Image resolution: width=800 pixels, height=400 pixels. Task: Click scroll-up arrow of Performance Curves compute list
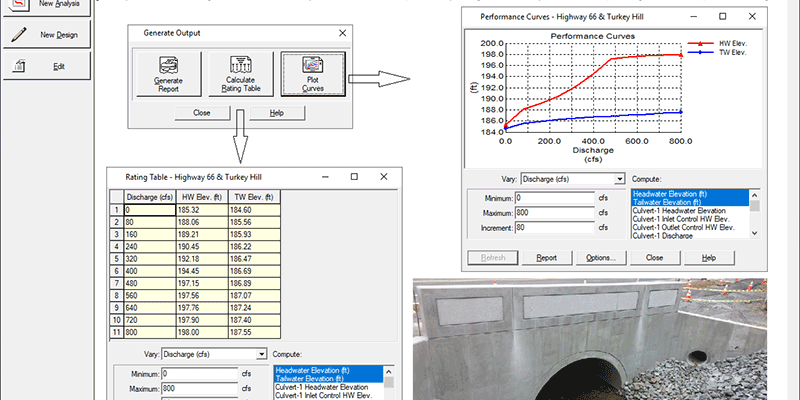(x=755, y=194)
